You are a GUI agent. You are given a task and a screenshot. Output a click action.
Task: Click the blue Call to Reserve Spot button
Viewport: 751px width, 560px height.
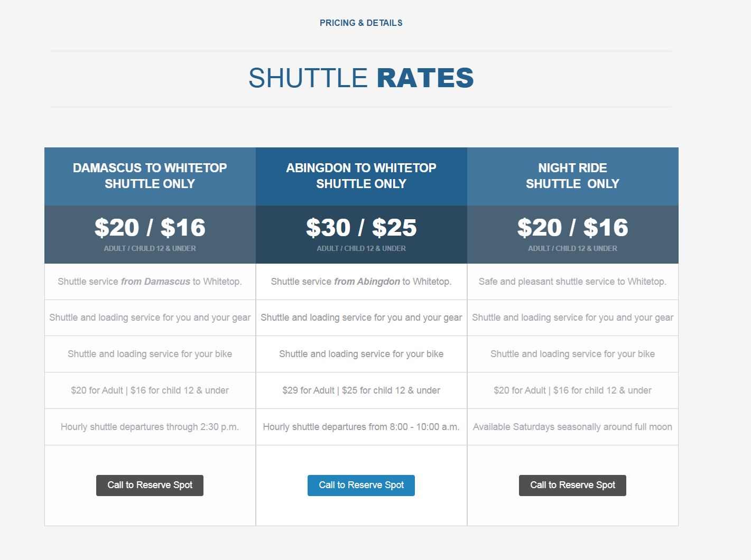point(361,485)
